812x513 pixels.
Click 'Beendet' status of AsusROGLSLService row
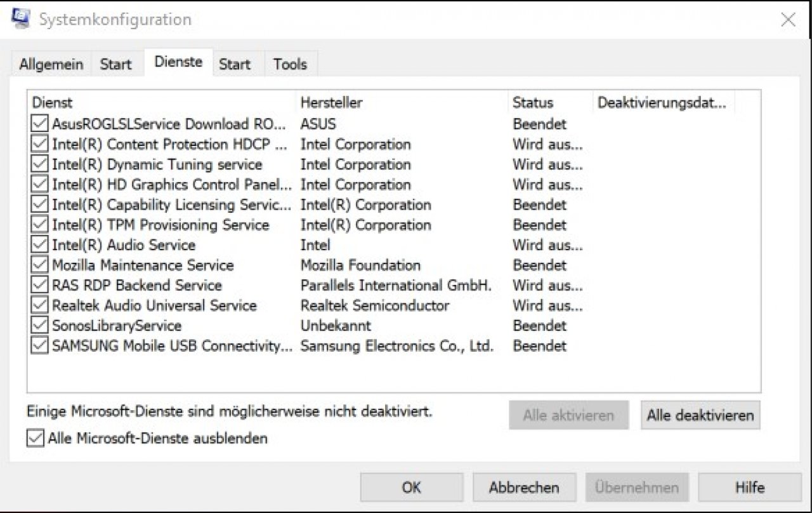pyautogui.click(x=540, y=124)
